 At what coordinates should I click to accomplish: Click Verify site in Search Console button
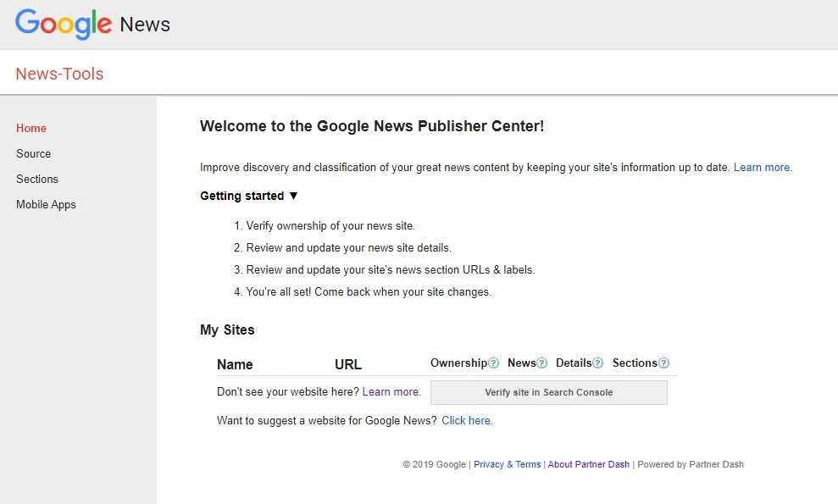[x=548, y=392]
